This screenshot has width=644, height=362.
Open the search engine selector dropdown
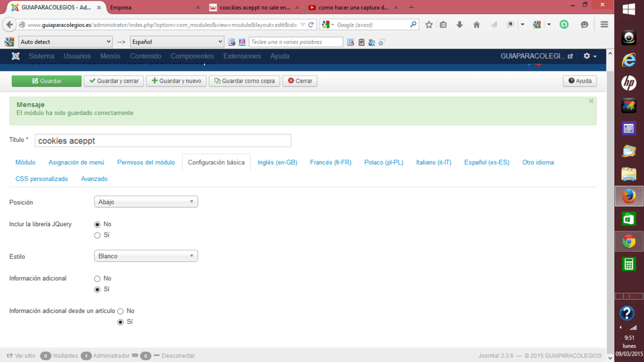(x=327, y=25)
